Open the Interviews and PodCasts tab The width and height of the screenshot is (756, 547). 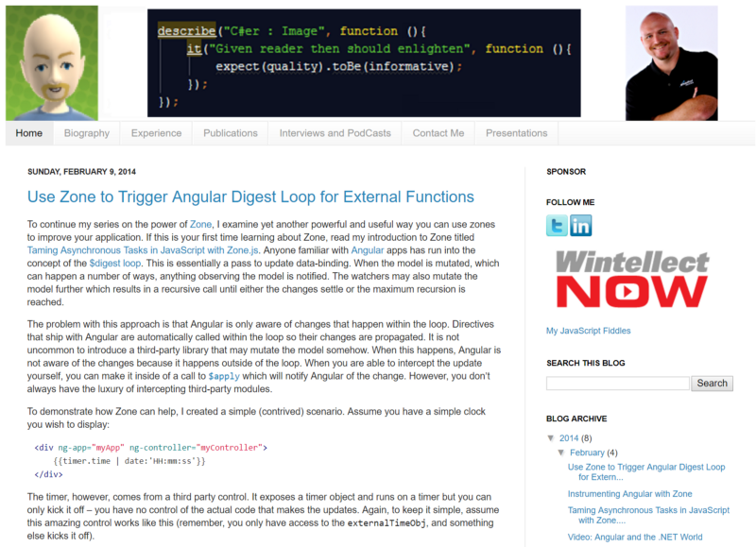335,132
